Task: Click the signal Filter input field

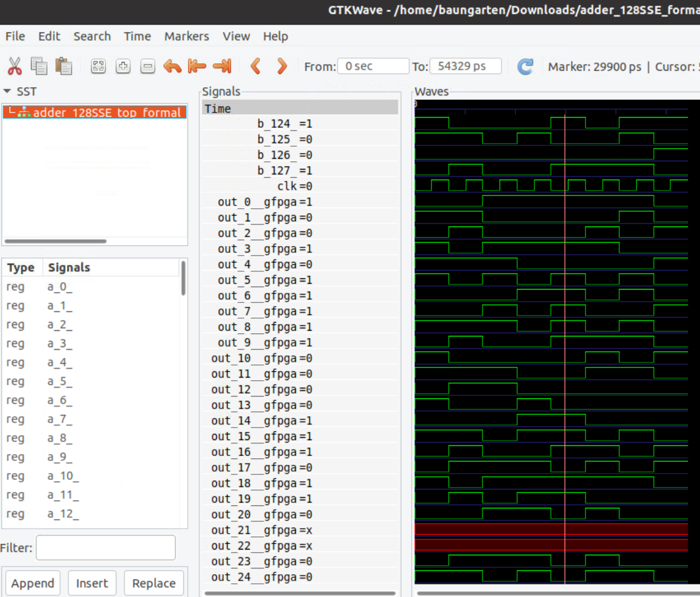Action: [106, 548]
